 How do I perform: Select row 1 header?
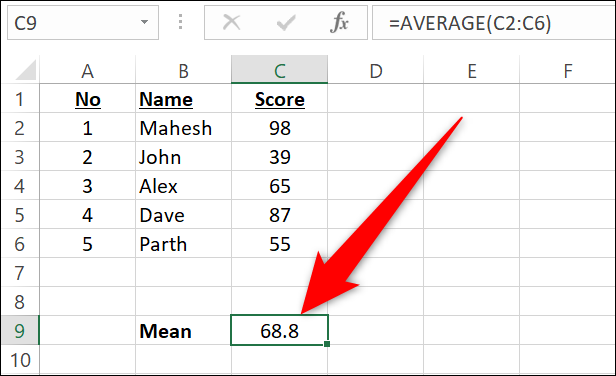(x=20, y=98)
